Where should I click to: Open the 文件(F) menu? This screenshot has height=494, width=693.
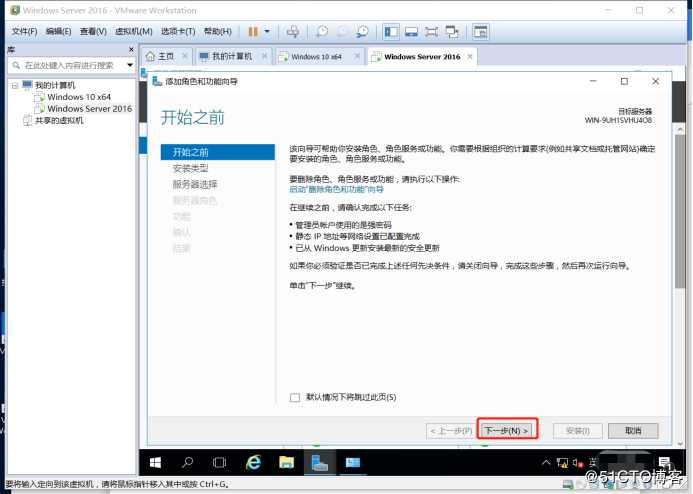click(24, 31)
